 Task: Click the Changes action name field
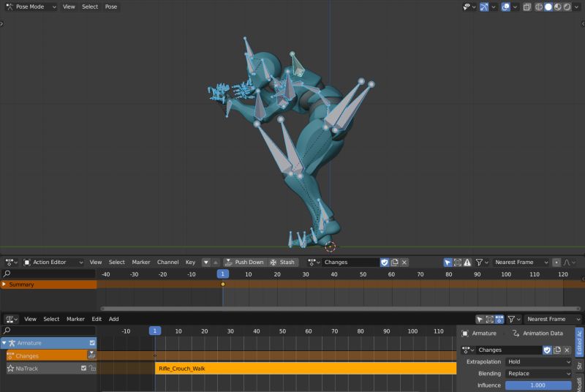click(351, 263)
